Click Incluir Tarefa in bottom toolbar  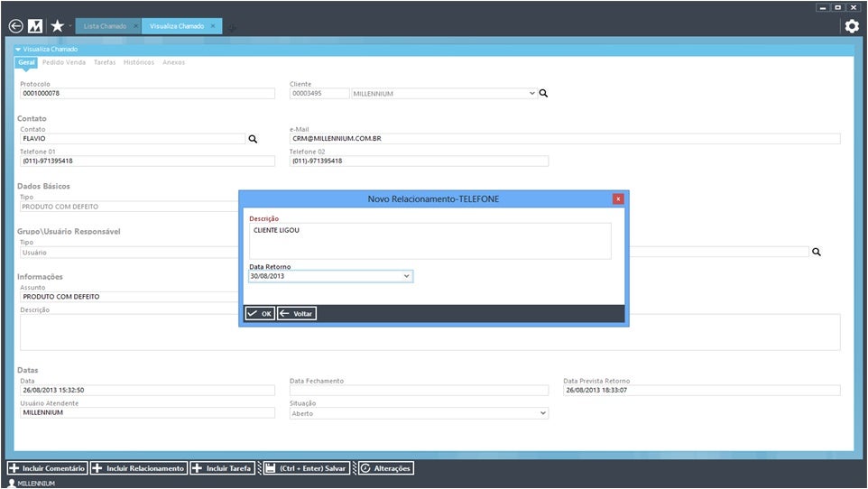click(x=222, y=468)
